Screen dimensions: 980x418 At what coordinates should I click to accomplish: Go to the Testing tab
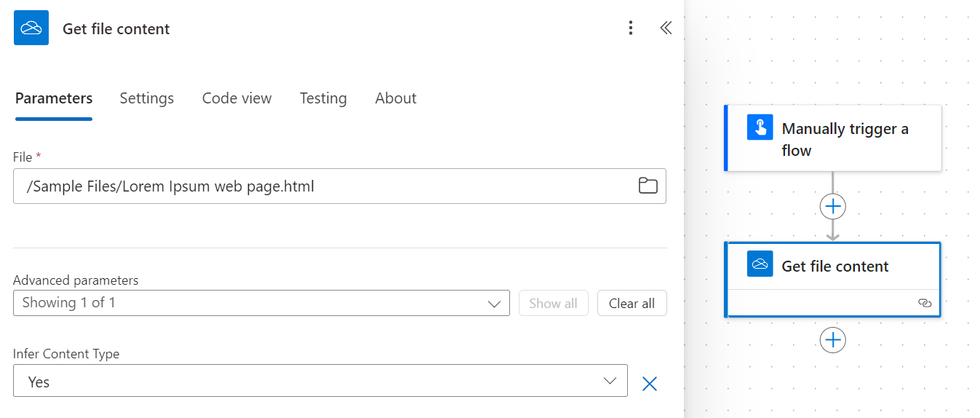point(323,98)
